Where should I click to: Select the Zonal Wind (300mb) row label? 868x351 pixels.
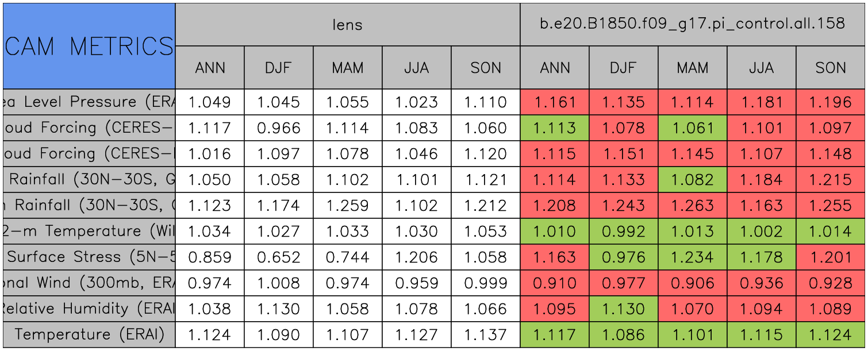click(x=89, y=283)
